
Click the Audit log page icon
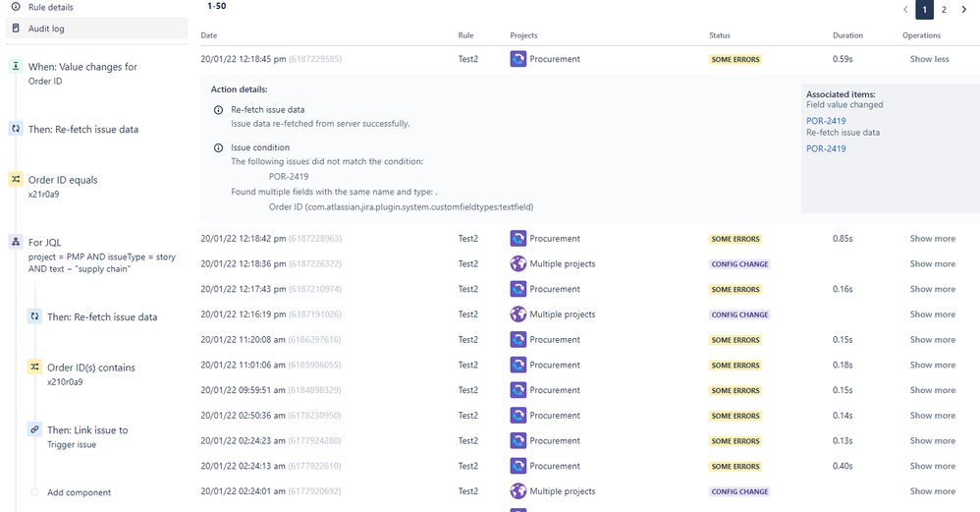16,28
